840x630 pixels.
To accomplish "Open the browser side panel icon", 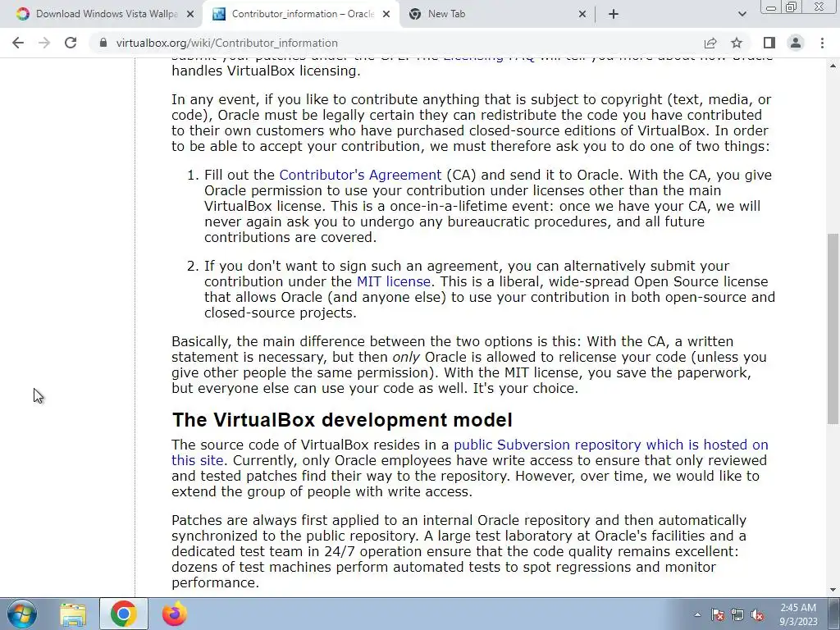I will pyautogui.click(x=769, y=43).
